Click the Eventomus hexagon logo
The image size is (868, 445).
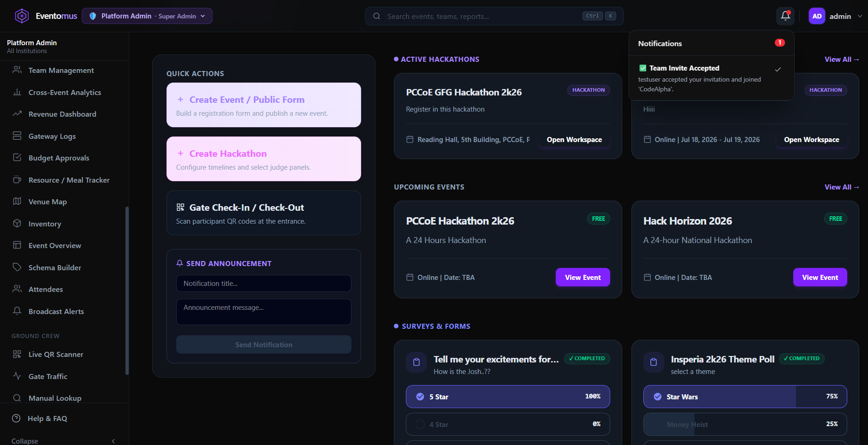tap(22, 16)
